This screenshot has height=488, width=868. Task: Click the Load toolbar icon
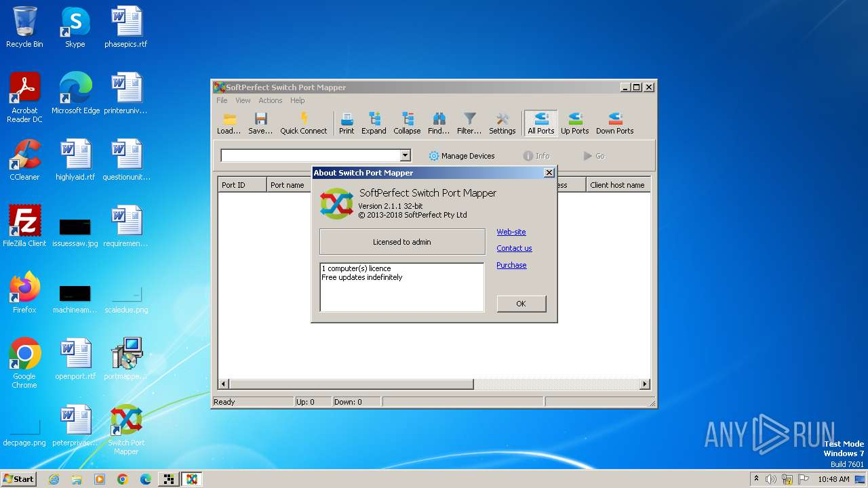(x=229, y=123)
